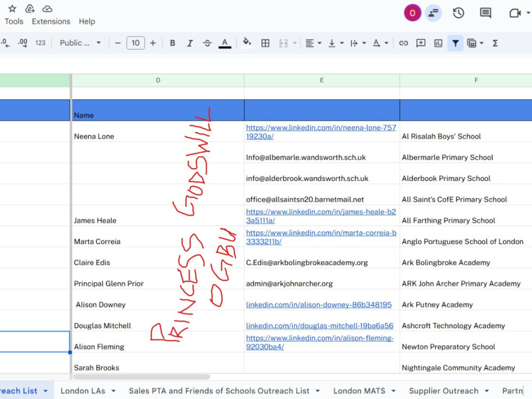Open the horizontal align dropdown
Screen dimensions: 532x399
coord(313,43)
